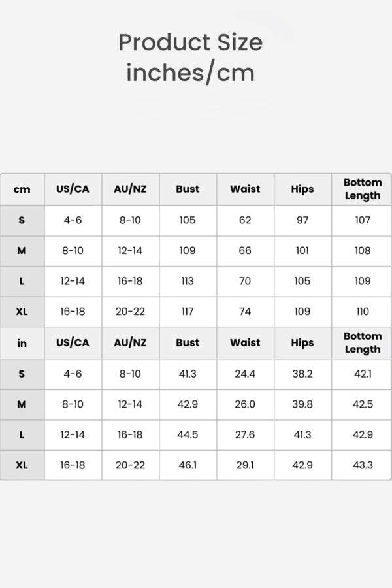392x588 pixels.
Task: Select the "in" unit header cell
Action: [x=22, y=343]
